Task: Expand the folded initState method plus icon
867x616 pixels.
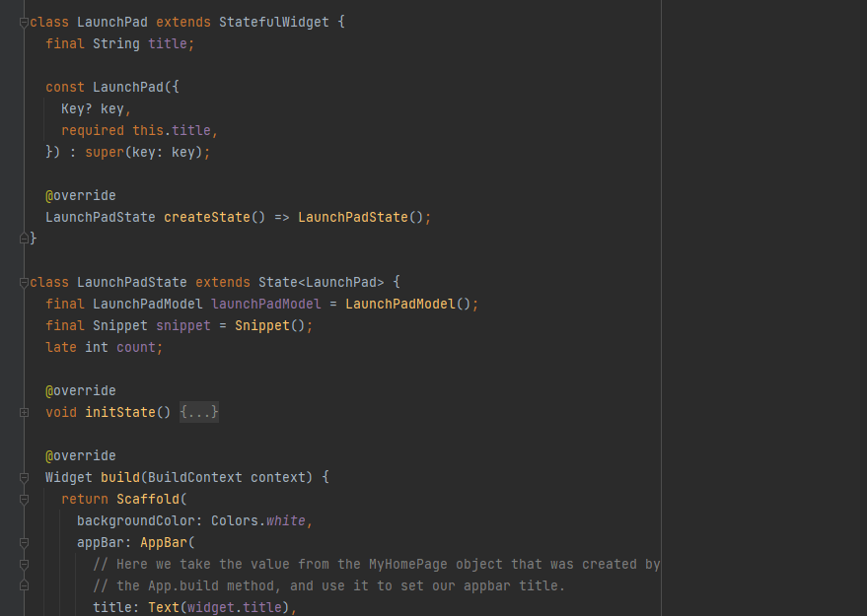Action: (x=24, y=412)
